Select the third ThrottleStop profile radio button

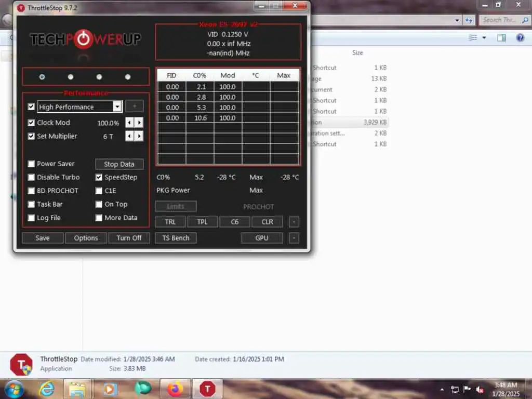pos(99,77)
